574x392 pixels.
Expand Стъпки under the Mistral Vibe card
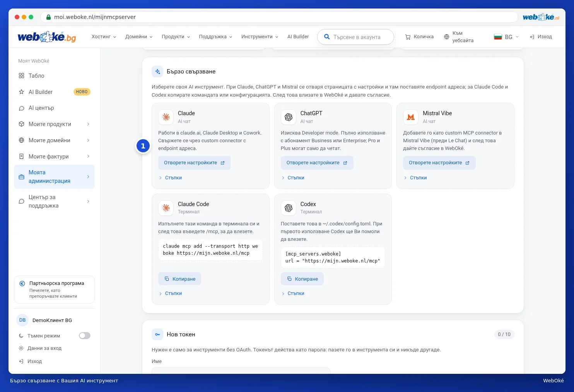click(x=415, y=178)
